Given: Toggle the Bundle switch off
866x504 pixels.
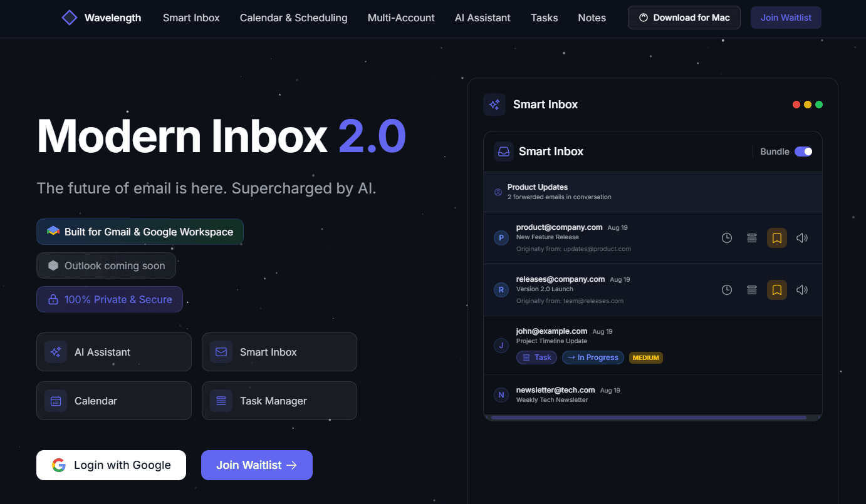Looking at the screenshot, I should tap(803, 152).
